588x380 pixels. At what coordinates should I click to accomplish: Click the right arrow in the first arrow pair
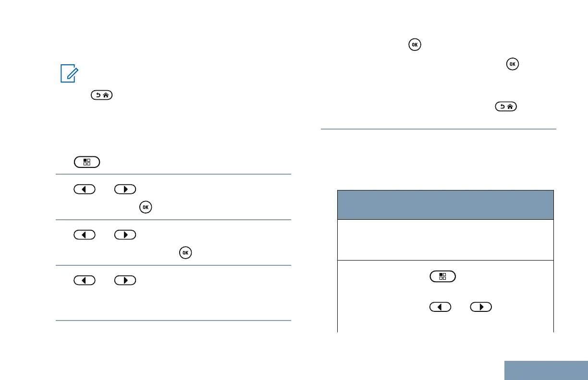[x=125, y=189]
